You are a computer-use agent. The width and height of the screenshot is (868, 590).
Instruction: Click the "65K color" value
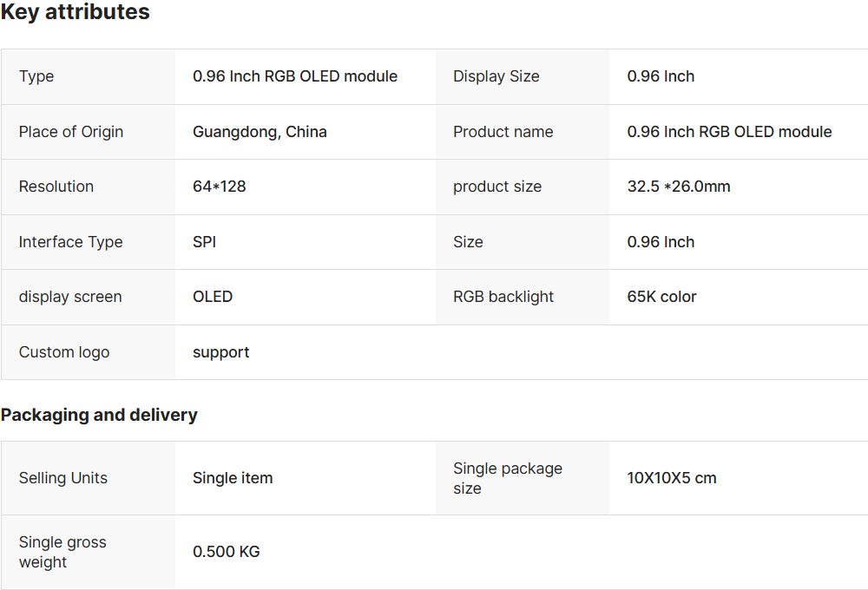[662, 297]
